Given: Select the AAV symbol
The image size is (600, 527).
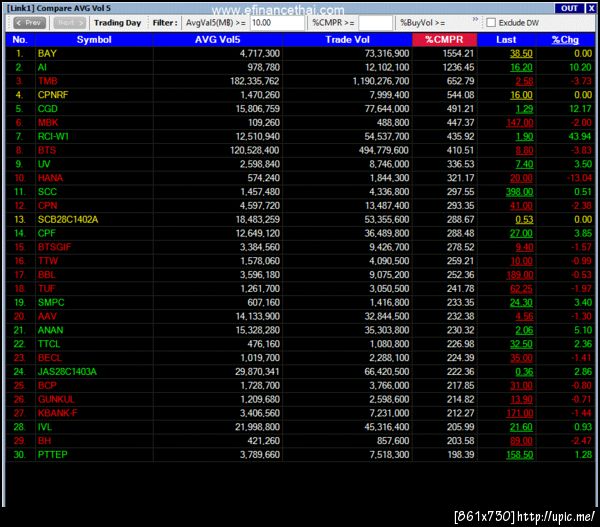Looking at the screenshot, I should (x=47, y=316).
